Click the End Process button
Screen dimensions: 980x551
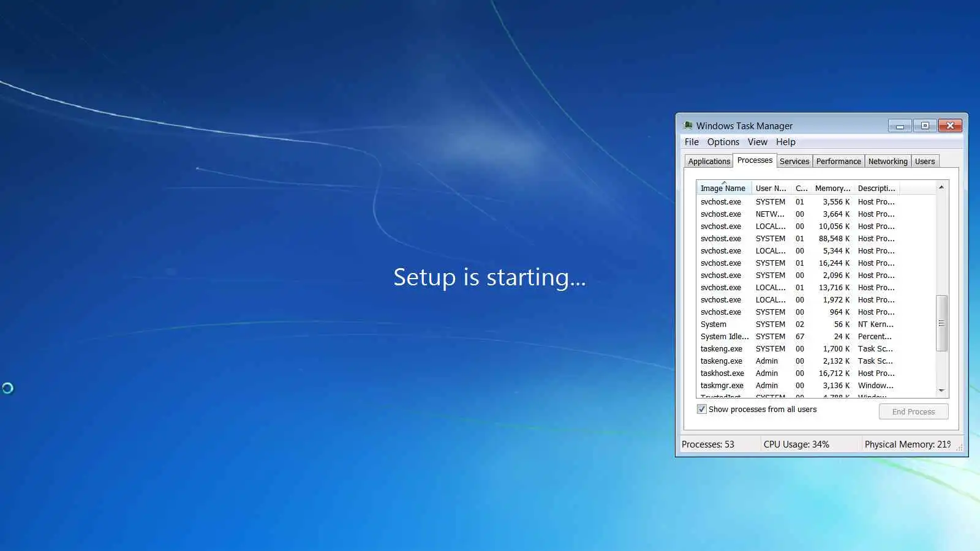pos(913,411)
